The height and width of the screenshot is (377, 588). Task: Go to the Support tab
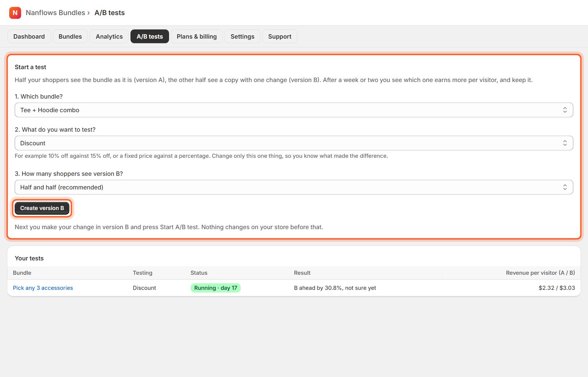pyautogui.click(x=280, y=36)
